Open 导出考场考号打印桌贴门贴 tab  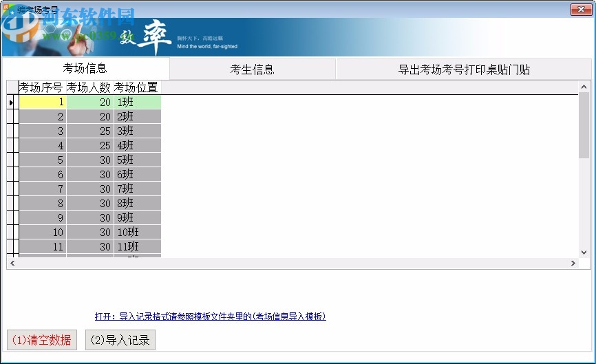pyautogui.click(x=464, y=69)
